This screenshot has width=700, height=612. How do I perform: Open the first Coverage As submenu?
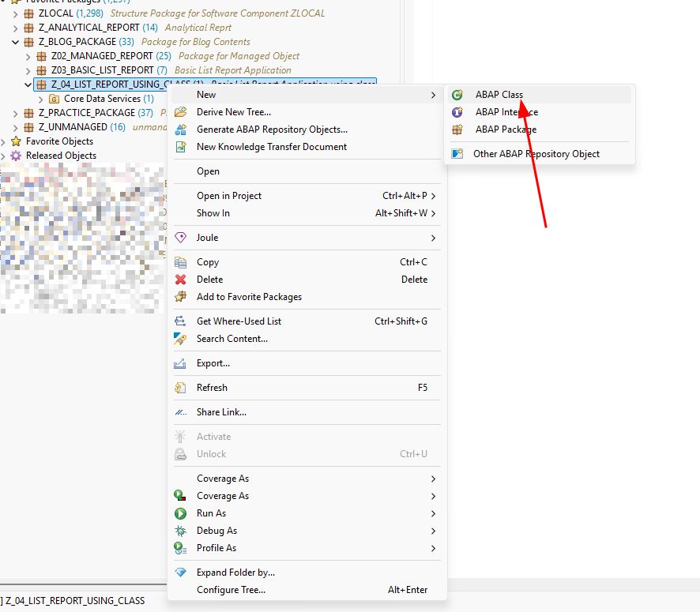(307, 479)
